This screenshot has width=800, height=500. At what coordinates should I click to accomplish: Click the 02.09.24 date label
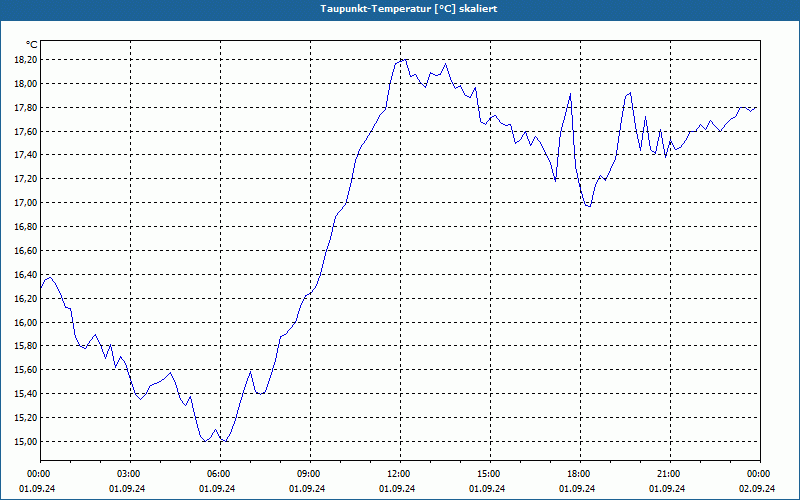tap(757, 489)
